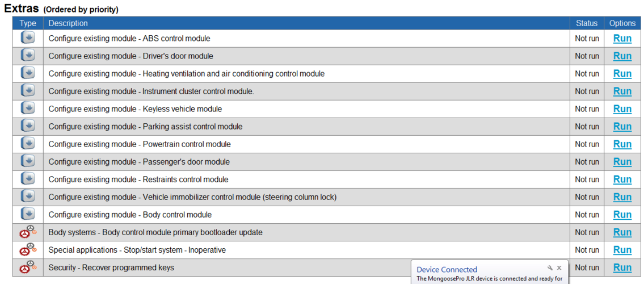Click the Status column header
The image size is (644, 284).
587,23
